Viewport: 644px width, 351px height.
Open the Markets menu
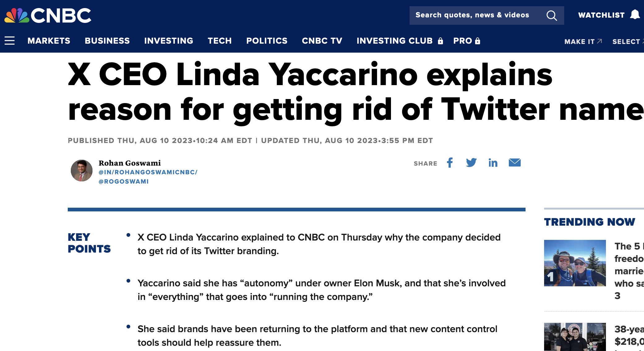click(49, 41)
